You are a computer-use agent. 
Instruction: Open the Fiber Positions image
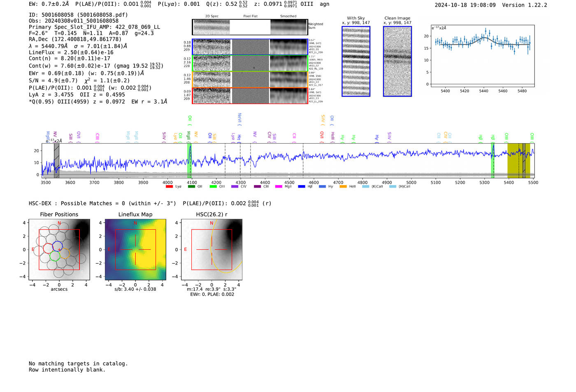[x=59, y=249]
